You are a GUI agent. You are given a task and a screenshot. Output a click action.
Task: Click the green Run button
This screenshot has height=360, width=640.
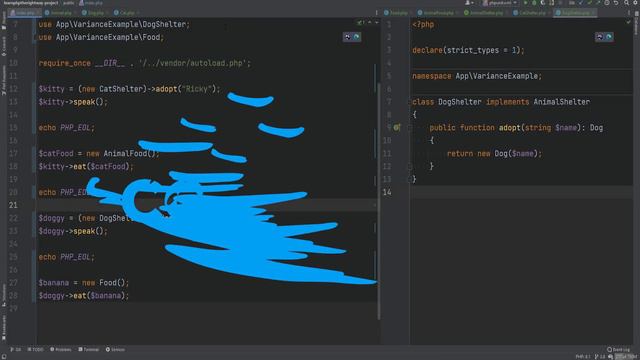pyautogui.click(x=525, y=3)
